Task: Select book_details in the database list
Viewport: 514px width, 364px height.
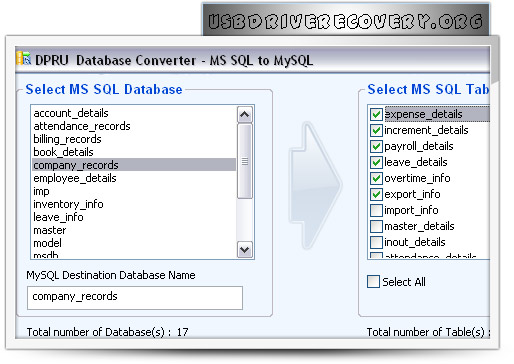Action: point(63,152)
